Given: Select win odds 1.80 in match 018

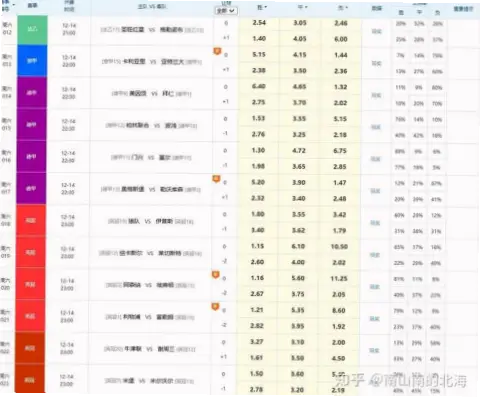Looking at the screenshot, I should 258,214.
